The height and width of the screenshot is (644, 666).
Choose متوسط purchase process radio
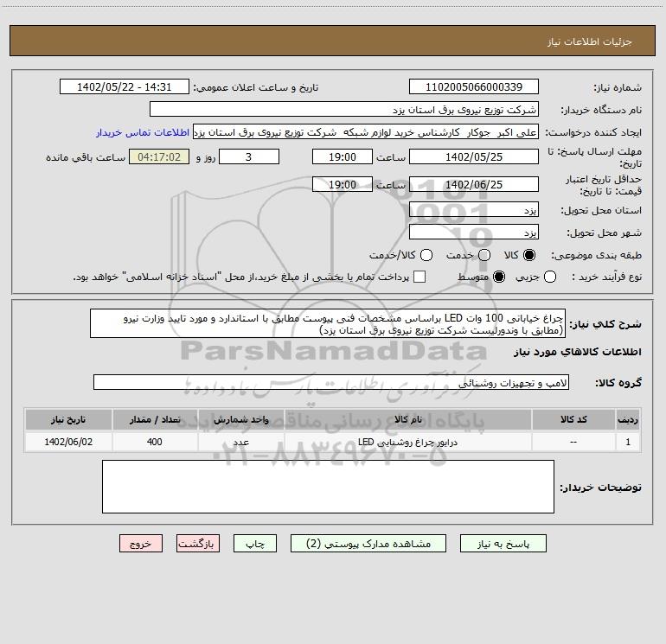[x=499, y=277]
